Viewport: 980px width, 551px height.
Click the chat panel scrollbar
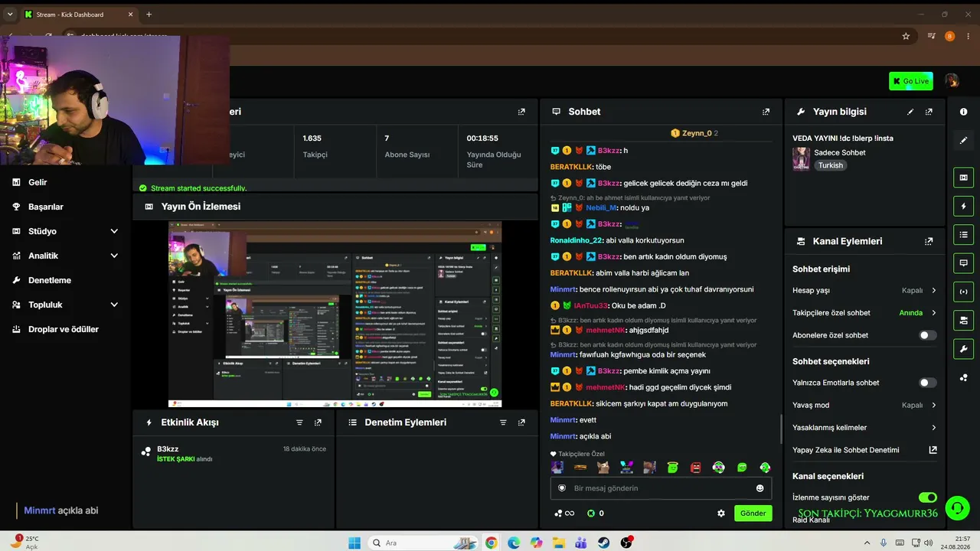781,429
